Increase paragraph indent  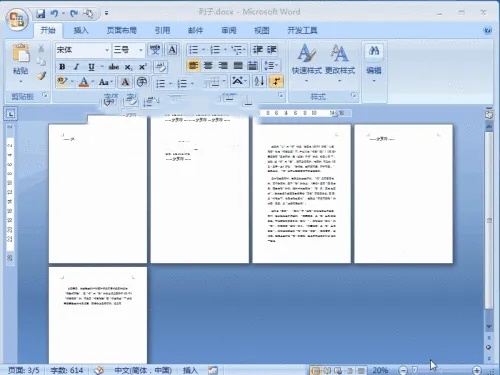(271, 50)
